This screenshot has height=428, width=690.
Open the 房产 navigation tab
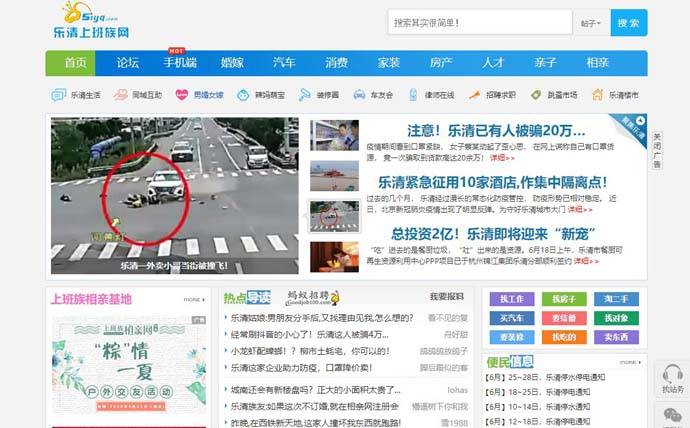441,63
